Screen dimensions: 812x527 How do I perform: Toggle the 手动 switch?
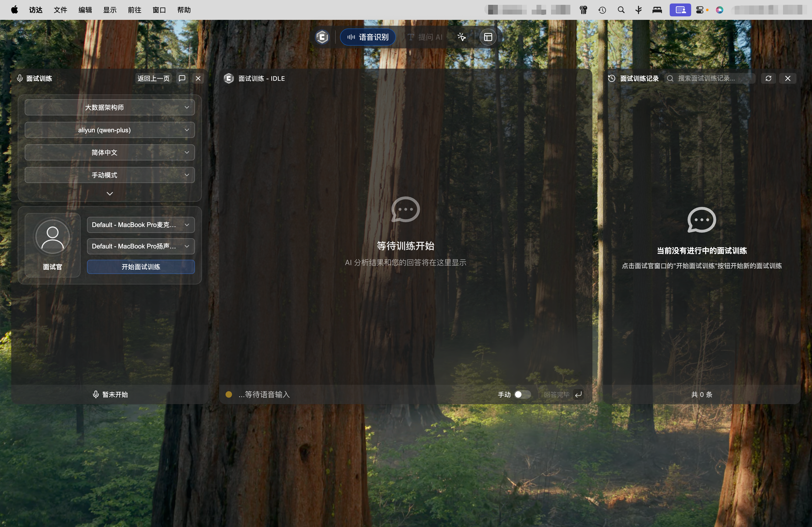pos(522,394)
